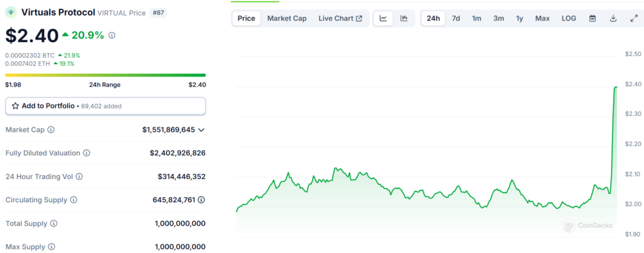Viewport: 644px width, 253px height.
Task: Select the 24h time range
Action: click(x=433, y=18)
